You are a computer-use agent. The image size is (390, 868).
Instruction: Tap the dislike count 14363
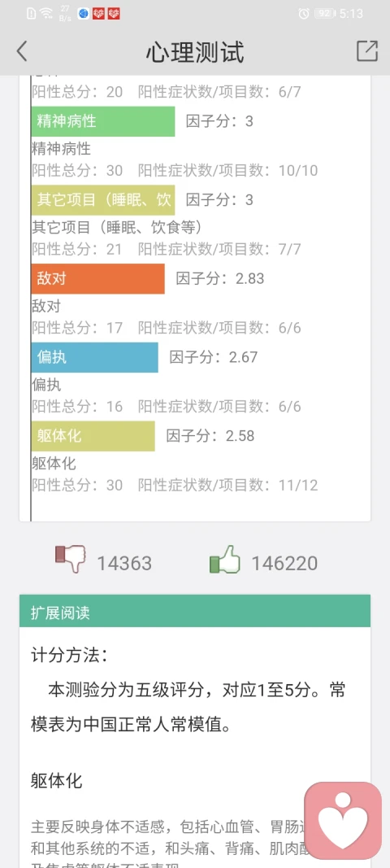124,564
